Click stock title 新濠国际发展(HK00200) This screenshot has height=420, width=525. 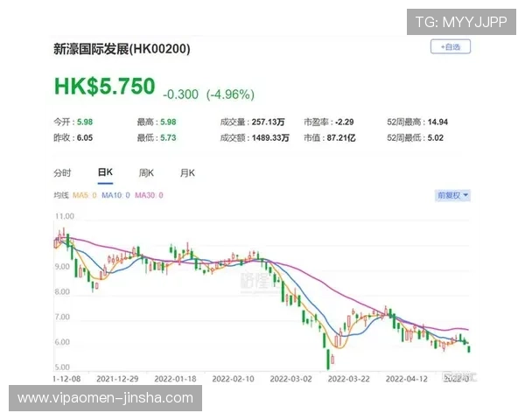[x=122, y=49]
